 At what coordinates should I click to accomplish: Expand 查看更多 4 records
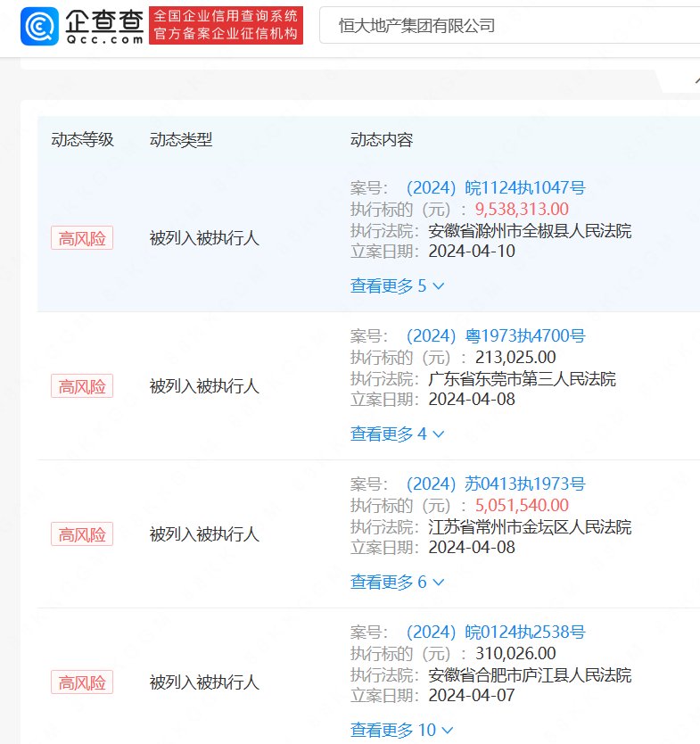click(397, 434)
